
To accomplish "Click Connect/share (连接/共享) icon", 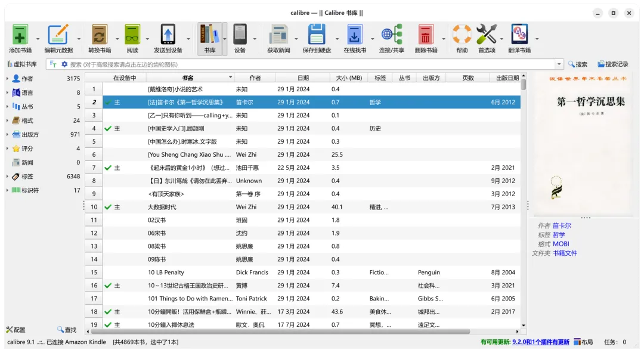I will (391, 35).
